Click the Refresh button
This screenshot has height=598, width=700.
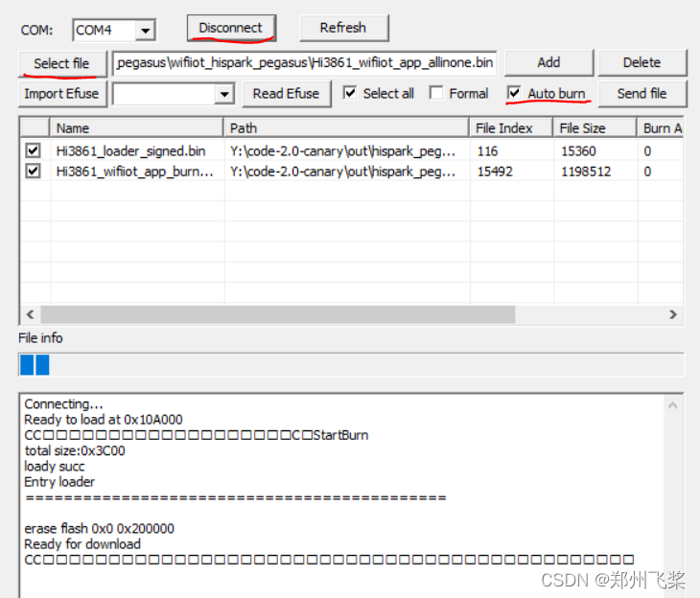343,28
